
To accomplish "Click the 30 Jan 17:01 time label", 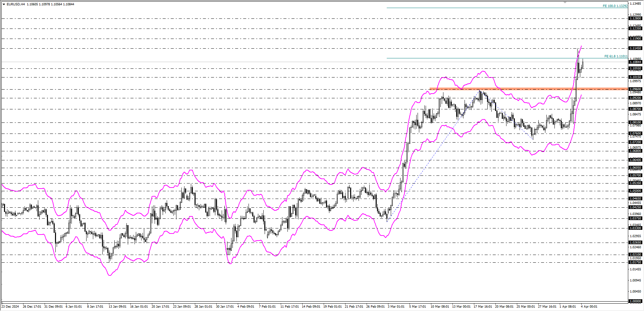I will (x=225, y=307).
